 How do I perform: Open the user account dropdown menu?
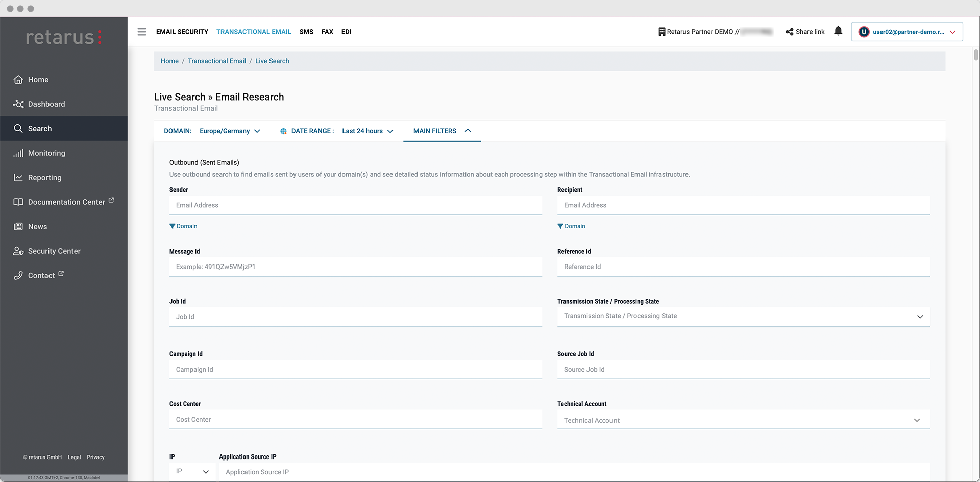pos(907,32)
